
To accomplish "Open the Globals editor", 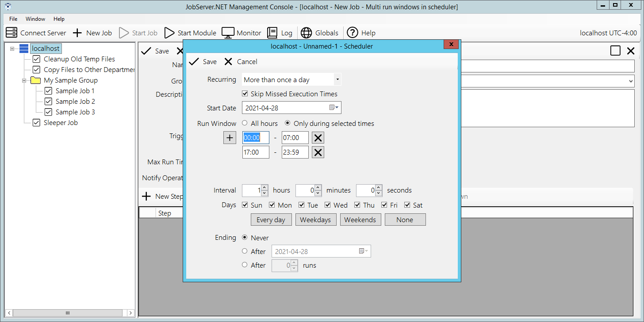I will [x=320, y=33].
